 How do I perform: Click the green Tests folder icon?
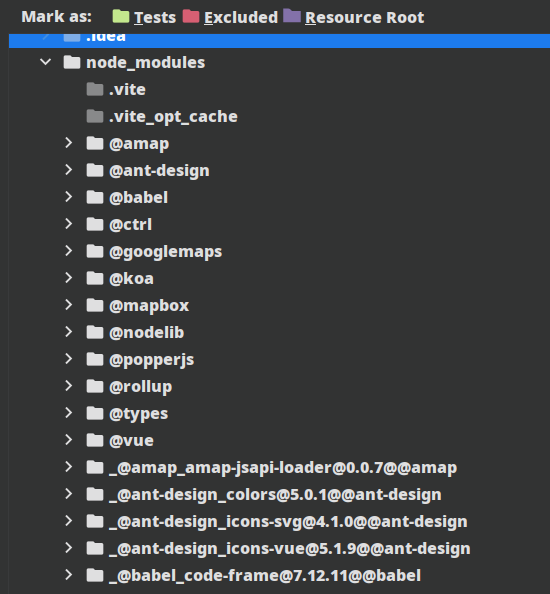(x=121, y=16)
